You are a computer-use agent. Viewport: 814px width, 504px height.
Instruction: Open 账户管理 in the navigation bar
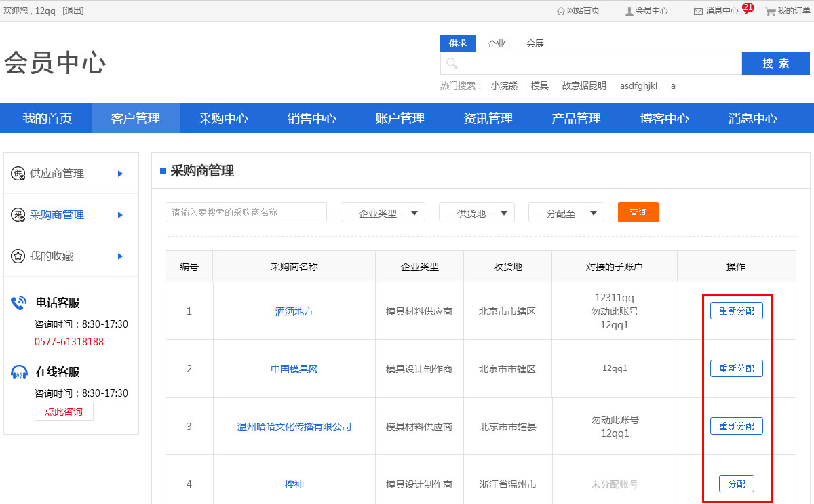pos(400,118)
